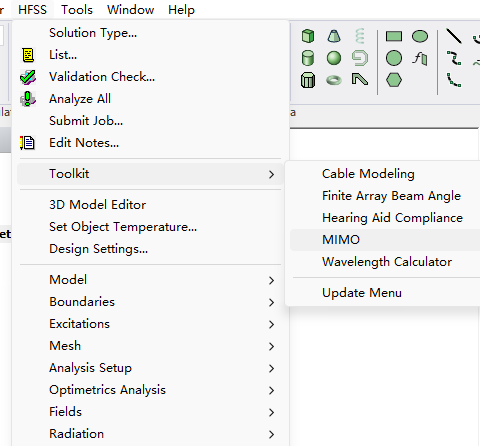Click the Draw Torus icon
Screen dimensions: 480x446
tap(334, 80)
